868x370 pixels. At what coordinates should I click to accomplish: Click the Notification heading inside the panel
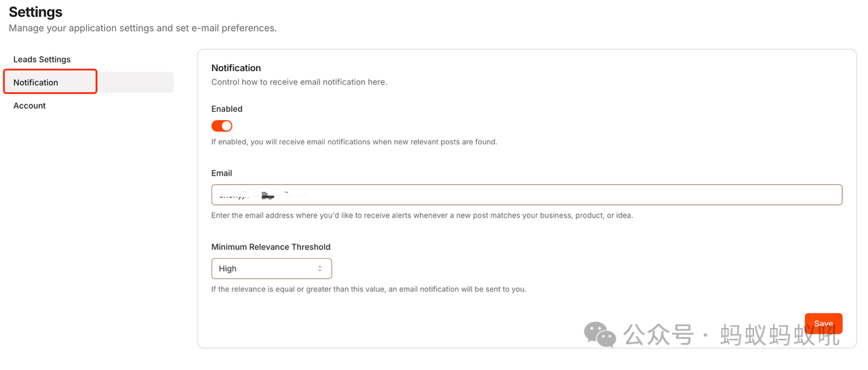pos(236,68)
